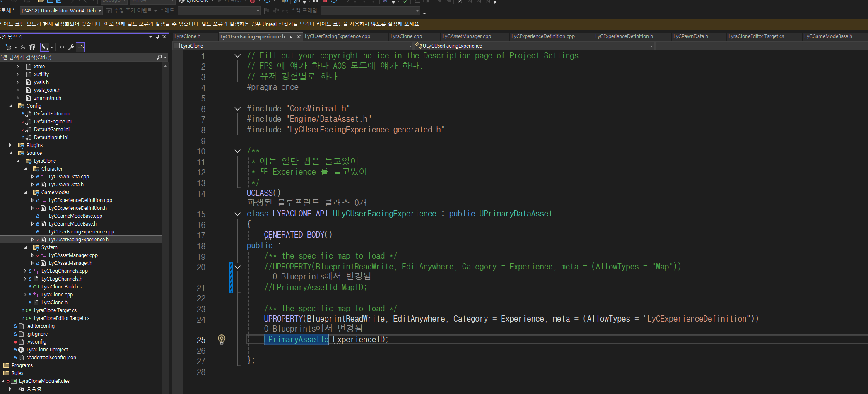The width and height of the screenshot is (868, 394).
Task: Toggle Preview Selected Items button
Action: (80, 47)
